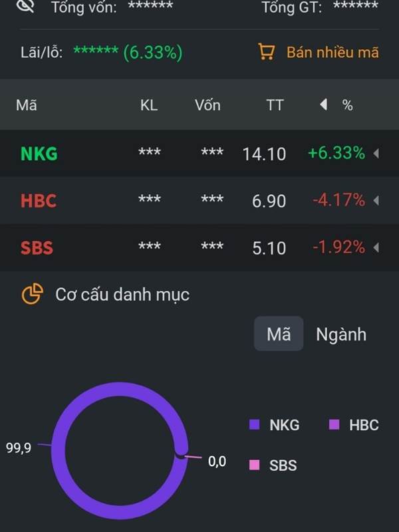The width and height of the screenshot is (399, 532).
Task: Tap the shopping cart icon
Action: pos(267,52)
